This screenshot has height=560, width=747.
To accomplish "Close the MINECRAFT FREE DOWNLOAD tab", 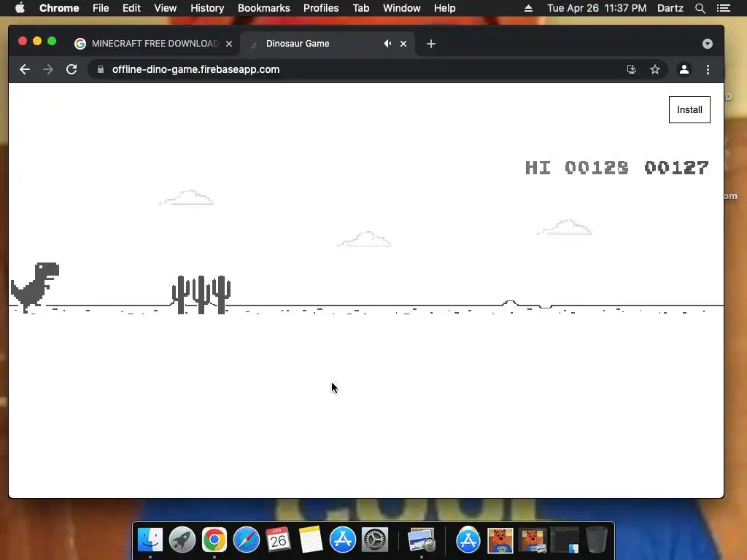I will pyautogui.click(x=229, y=44).
